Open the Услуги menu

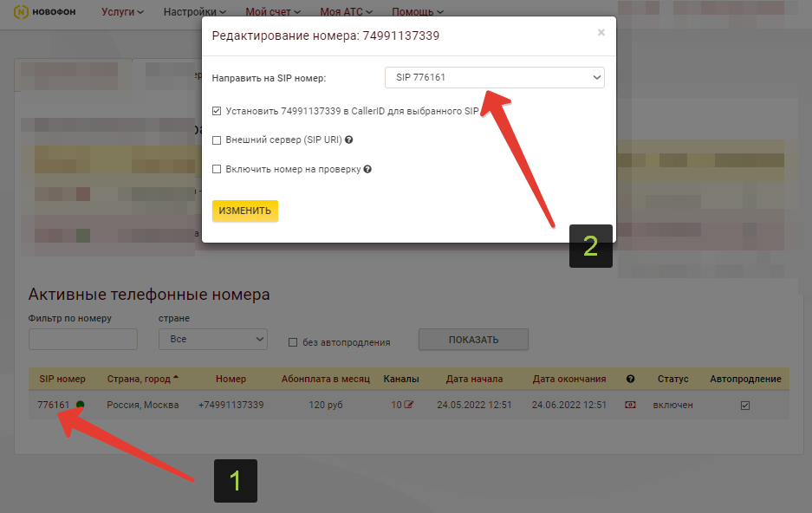[x=123, y=11]
